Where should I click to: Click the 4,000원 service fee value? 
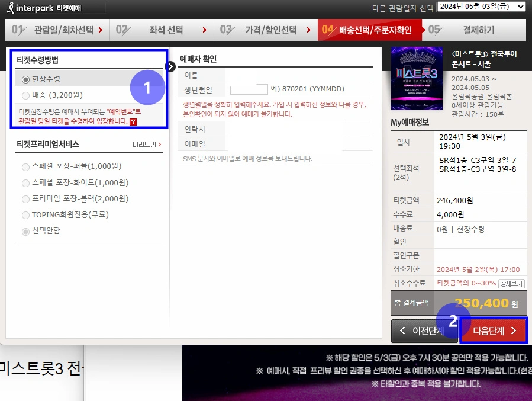tap(450, 214)
